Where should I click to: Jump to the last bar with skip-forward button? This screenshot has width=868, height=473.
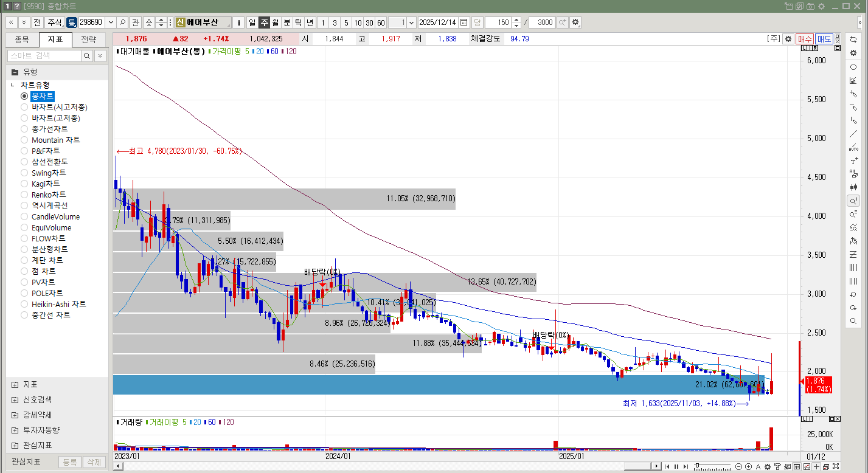pyautogui.click(x=686, y=466)
